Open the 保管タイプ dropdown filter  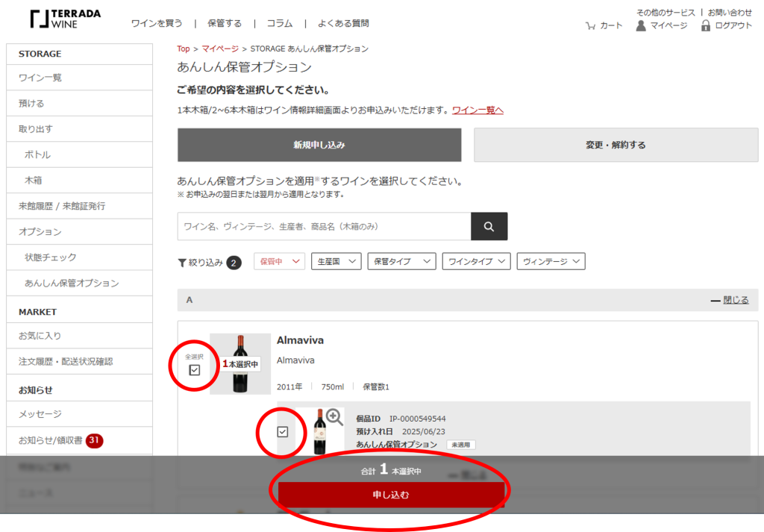[401, 262]
